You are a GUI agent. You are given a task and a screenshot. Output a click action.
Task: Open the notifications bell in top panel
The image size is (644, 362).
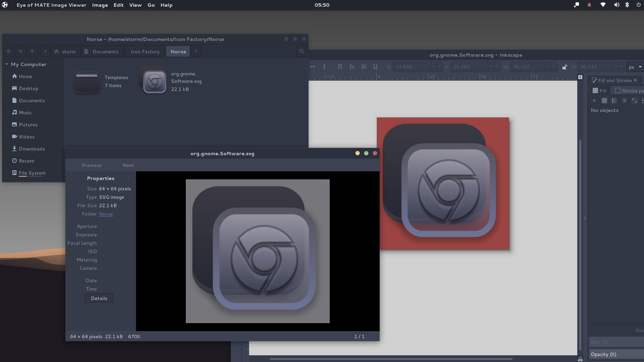click(x=589, y=5)
